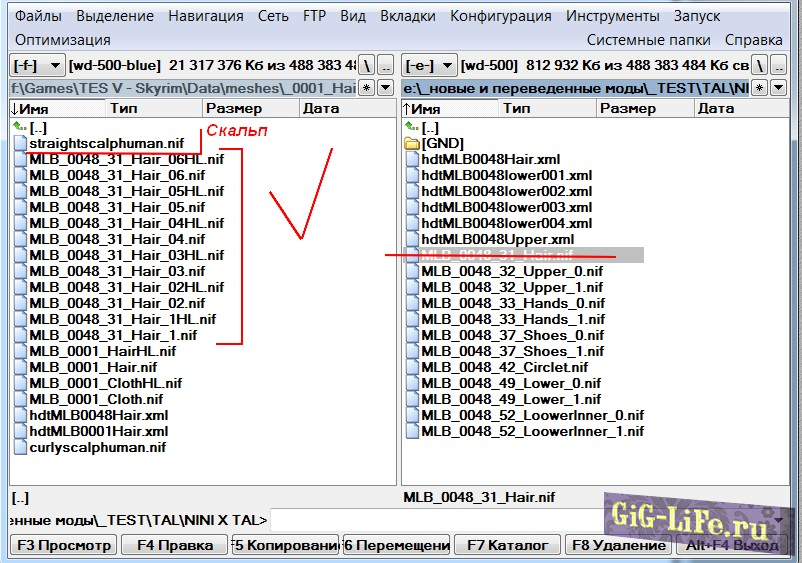Open the left panel favorites asterisk button
This screenshot has height=563, width=802.
coord(367,88)
